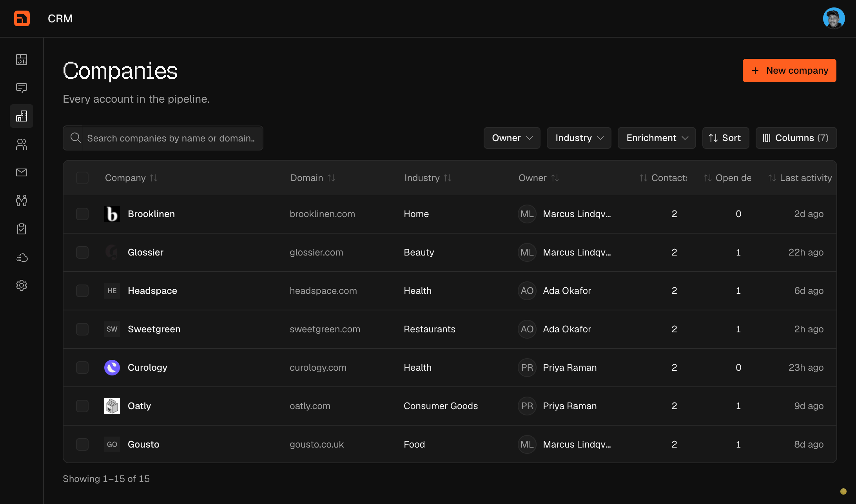Open the contacts people icon in sidebar

point(22,144)
